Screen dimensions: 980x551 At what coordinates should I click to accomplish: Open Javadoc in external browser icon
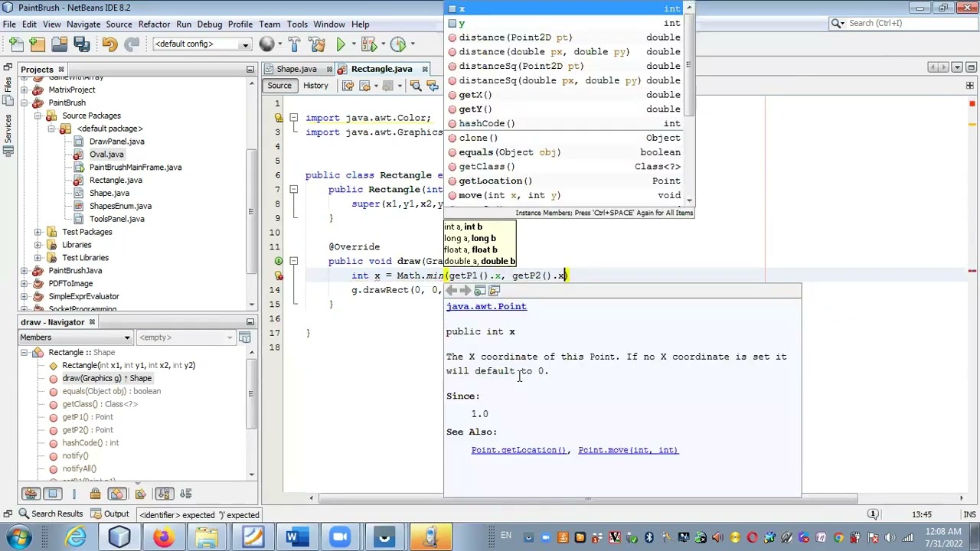click(480, 291)
